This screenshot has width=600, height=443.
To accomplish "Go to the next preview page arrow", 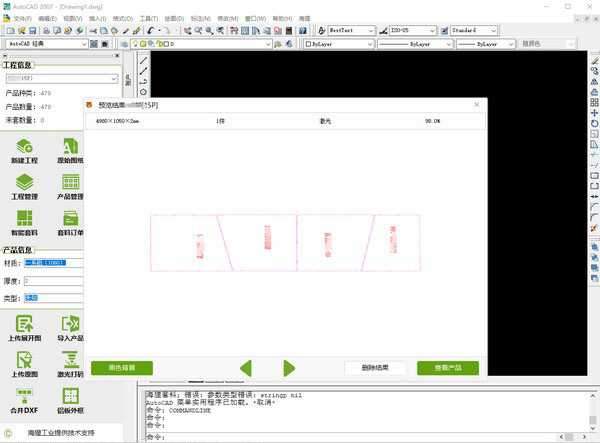I will coord(289,368).
